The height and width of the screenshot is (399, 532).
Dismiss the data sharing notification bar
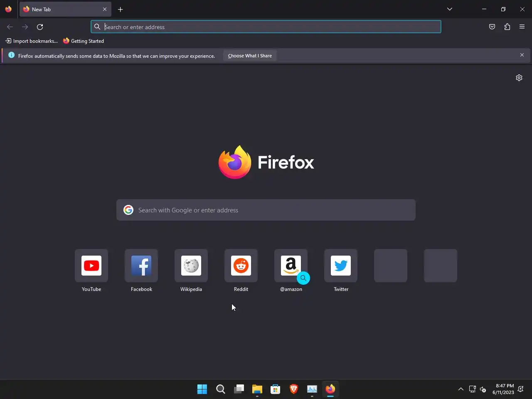pos(522,55)
